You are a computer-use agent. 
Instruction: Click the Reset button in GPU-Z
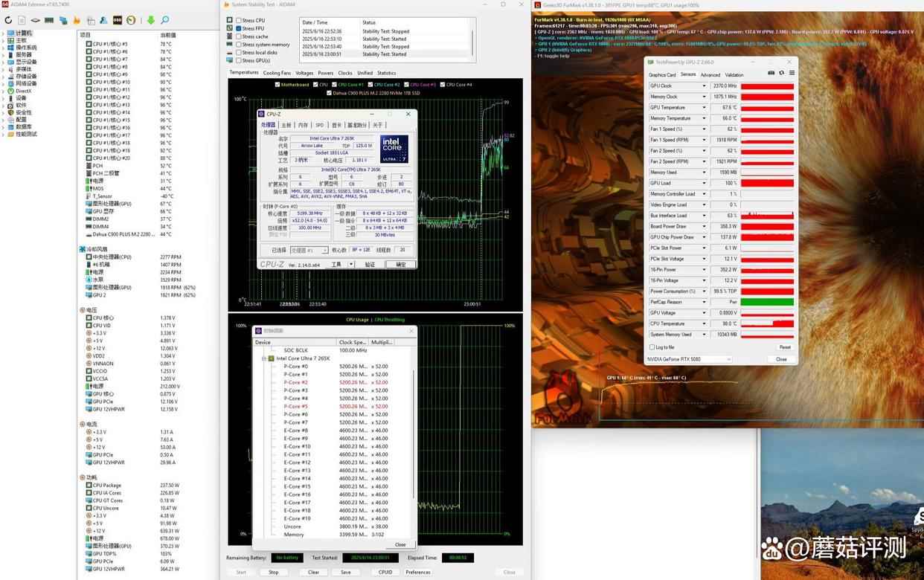(x=785, y=347)
